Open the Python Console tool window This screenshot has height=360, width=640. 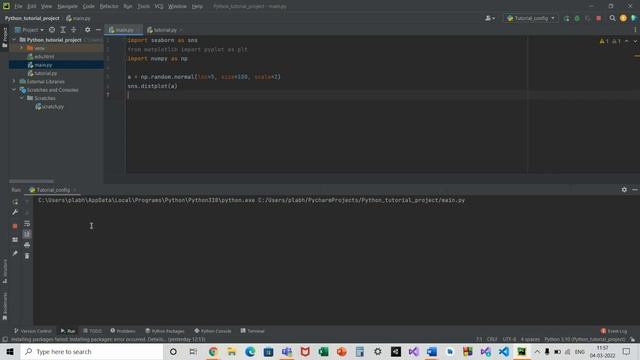coord(213,331)
